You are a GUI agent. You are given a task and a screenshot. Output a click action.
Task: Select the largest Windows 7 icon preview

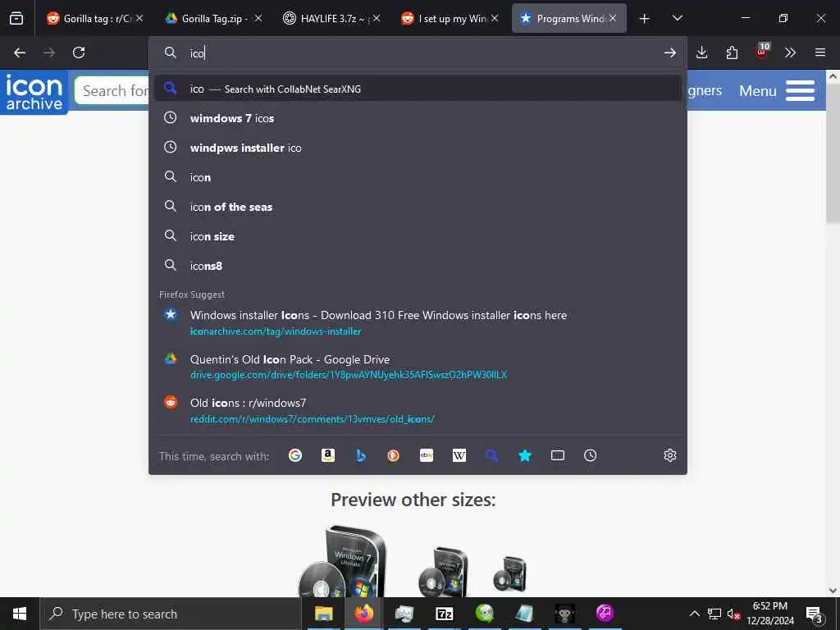342,560
